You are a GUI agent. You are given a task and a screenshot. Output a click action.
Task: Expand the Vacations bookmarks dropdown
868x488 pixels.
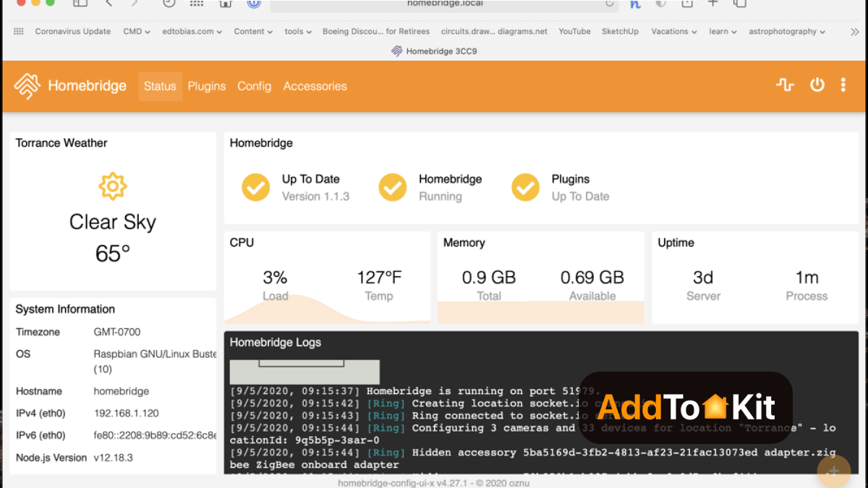(673, 32)
